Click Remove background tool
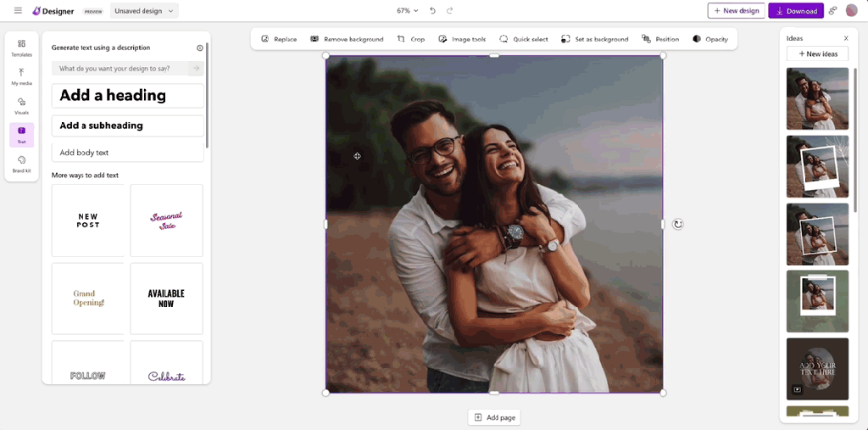 click(x=347, y=39)
